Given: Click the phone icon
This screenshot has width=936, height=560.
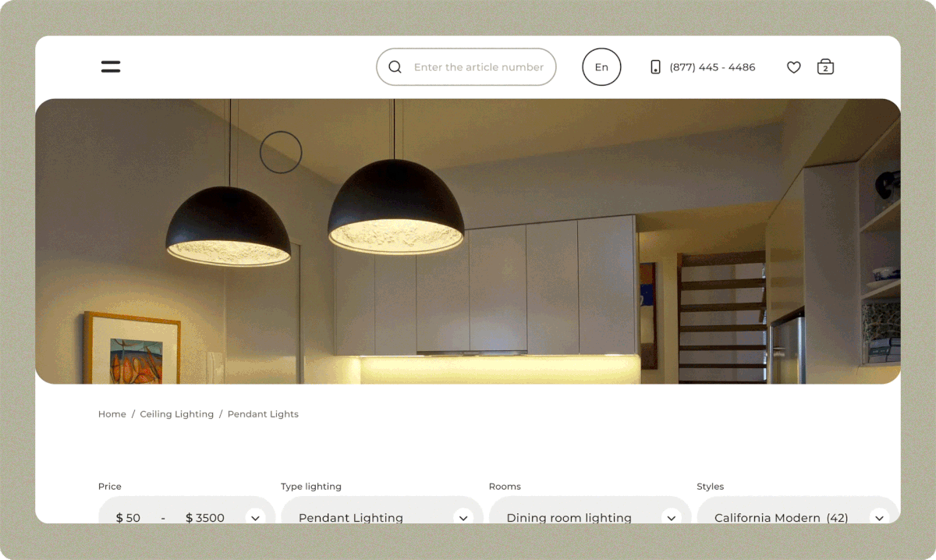Looking at the screenshot, I should tap(655, 67).
